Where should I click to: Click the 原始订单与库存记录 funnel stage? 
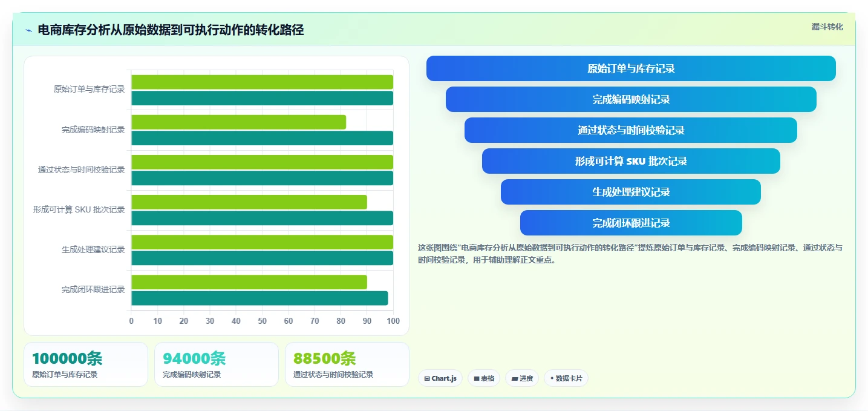click(x=631, y=68)
